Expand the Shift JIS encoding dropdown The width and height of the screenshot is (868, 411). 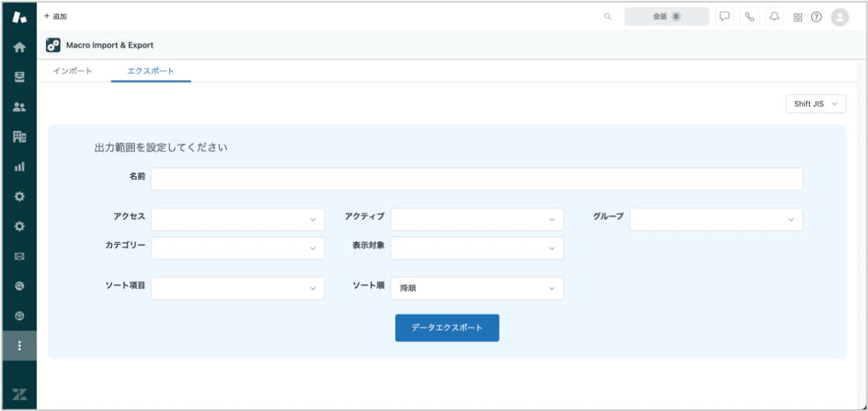(x=816, y=103)
